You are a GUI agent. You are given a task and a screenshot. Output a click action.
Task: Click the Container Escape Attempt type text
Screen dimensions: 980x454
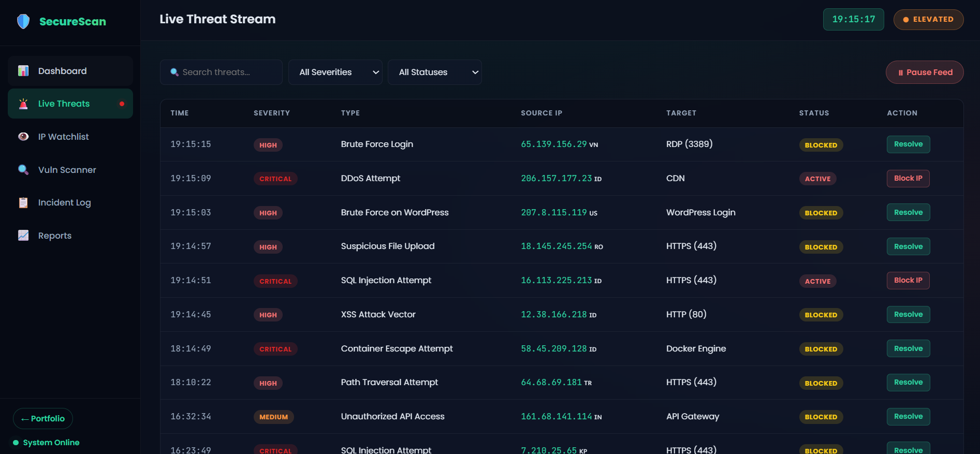click(x=397, y=349)
